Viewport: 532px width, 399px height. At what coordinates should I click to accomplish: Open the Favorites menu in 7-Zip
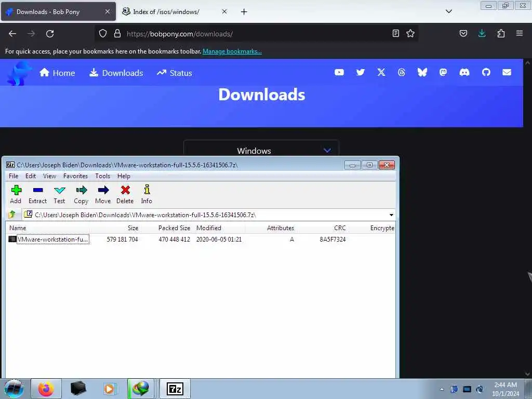click(x=75, y=176)
